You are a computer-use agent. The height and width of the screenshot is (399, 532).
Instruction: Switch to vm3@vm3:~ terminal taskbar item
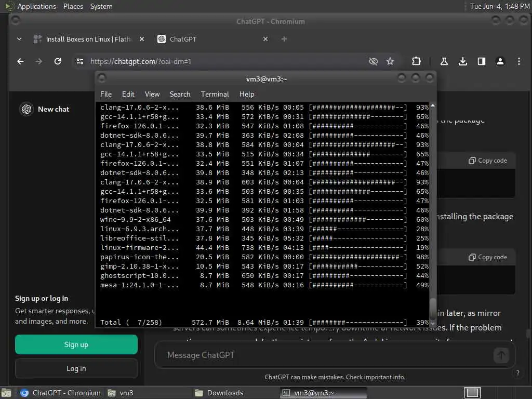(x=323, y=393)
